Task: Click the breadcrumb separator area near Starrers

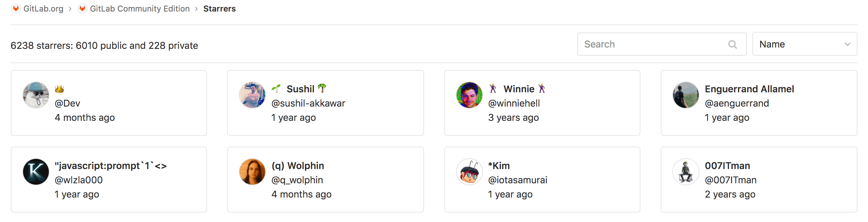Action: click(196, 8)
